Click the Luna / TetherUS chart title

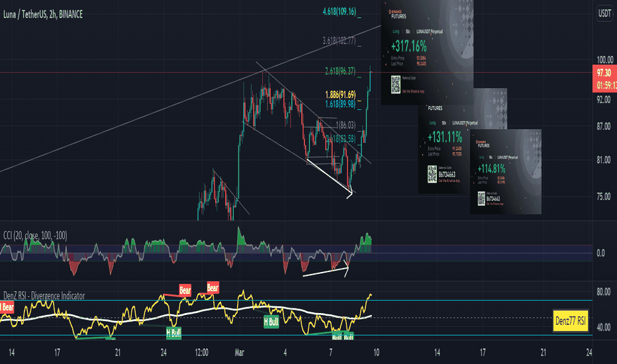click(x=43, y=15)
